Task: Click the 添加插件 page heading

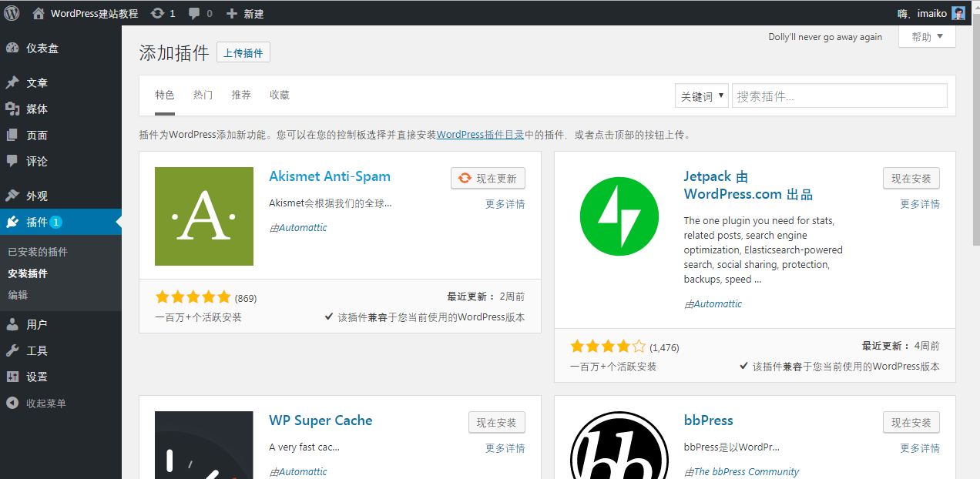Action: click(174, 53)
